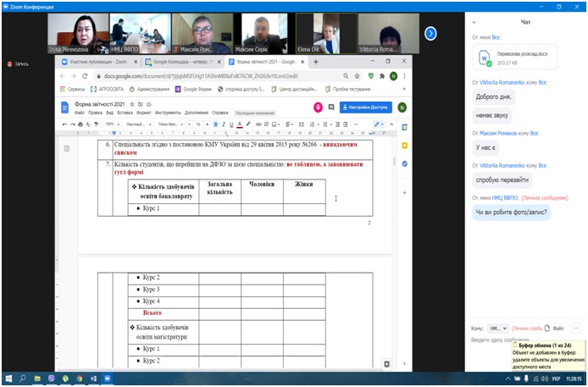The image size is (588, 387).
Task: Switch to the Google Календарь browser tab
Action: [180, 62]
